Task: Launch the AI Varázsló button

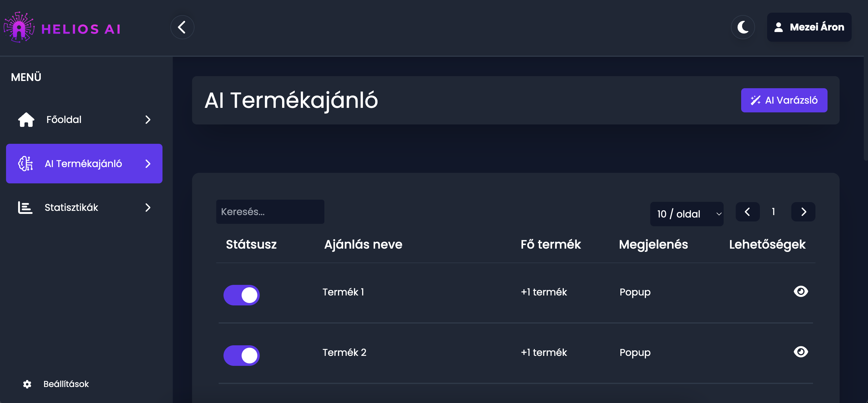Action: pyautogui.click(x=784, y=100)
